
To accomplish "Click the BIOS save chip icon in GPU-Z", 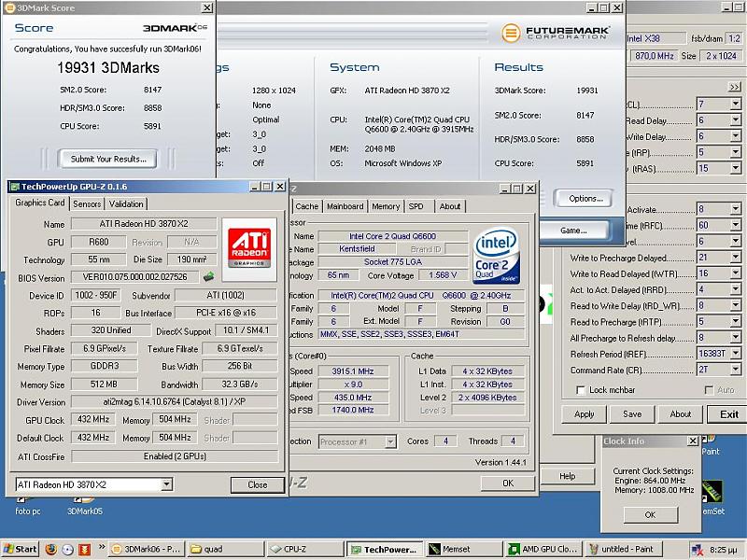I will [x=208, y=276].
